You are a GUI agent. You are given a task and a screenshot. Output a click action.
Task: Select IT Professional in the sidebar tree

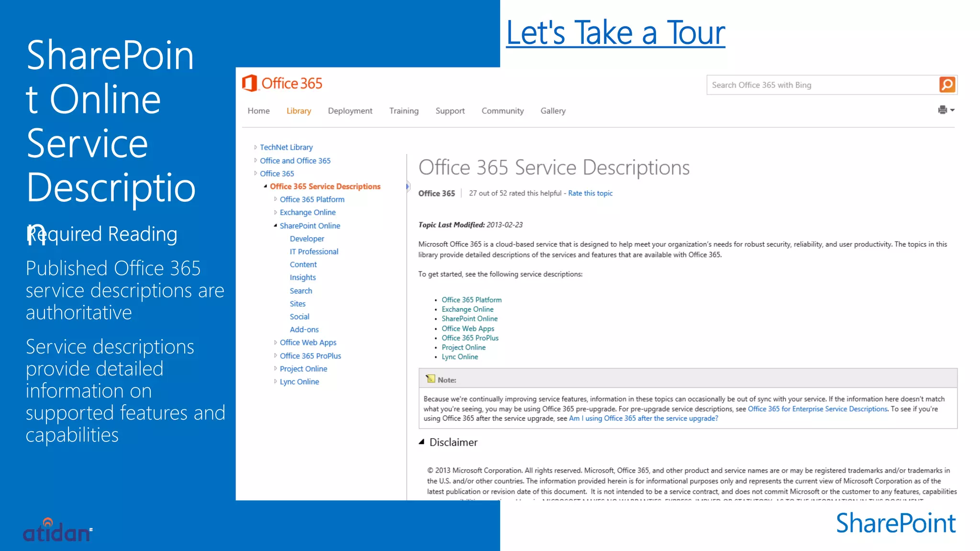[x=314, y=252]
